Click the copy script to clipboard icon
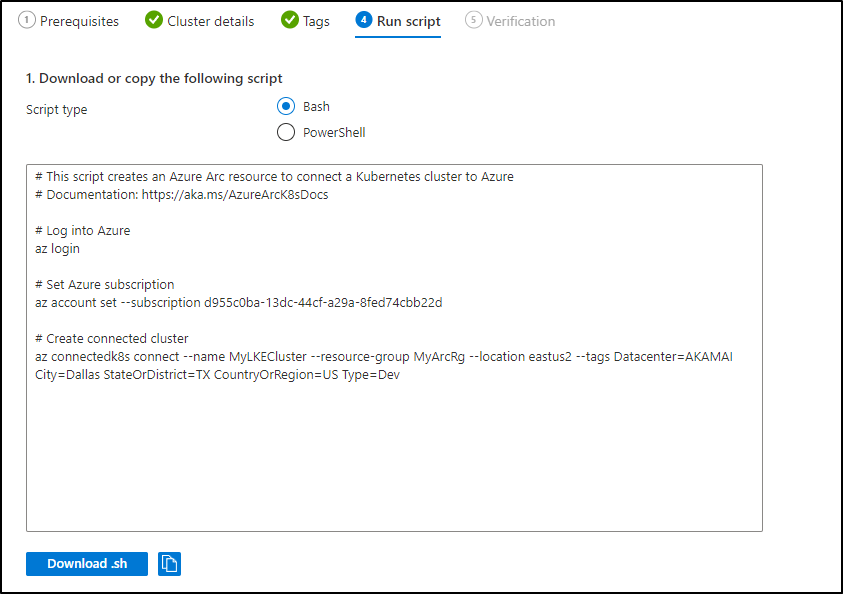Viewport: 843px width, 594px height. click(169, 564)
